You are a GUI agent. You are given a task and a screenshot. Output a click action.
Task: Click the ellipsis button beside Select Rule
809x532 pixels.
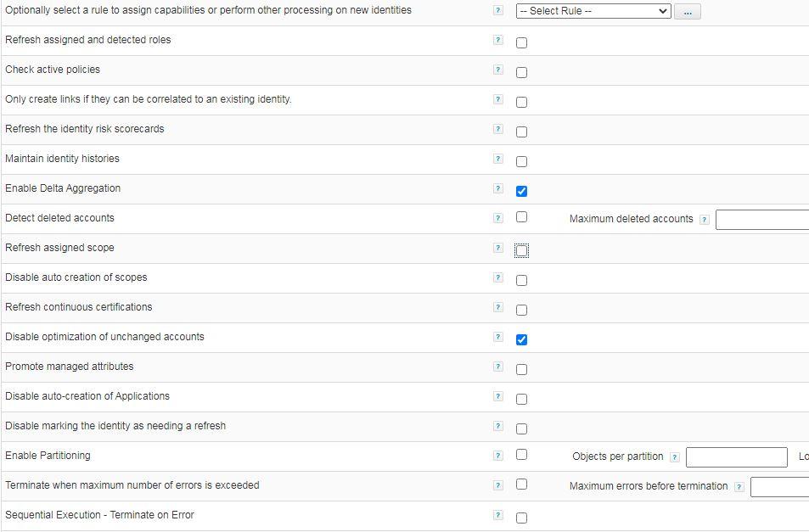[688, 12]
